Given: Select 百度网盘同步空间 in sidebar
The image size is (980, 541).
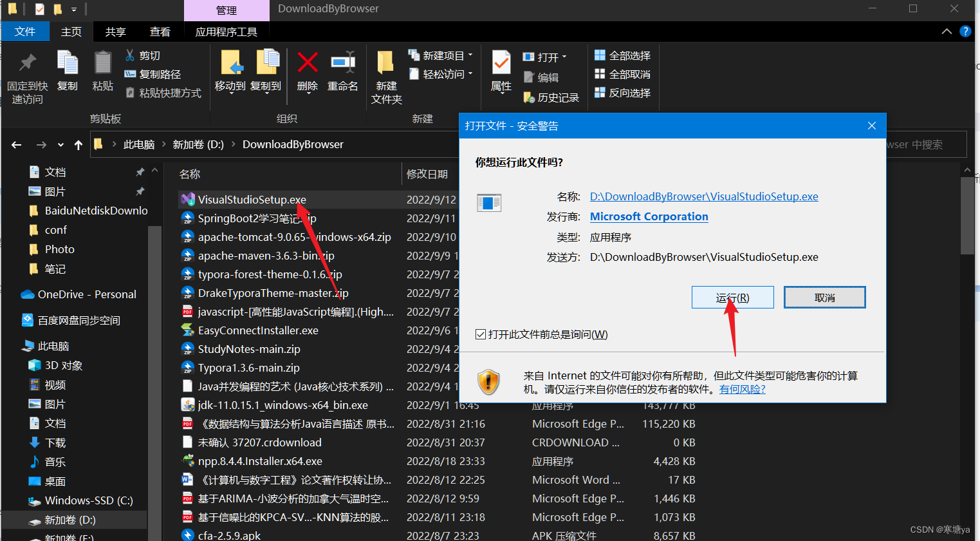Looking at the screenshot, I should (71, 320).
